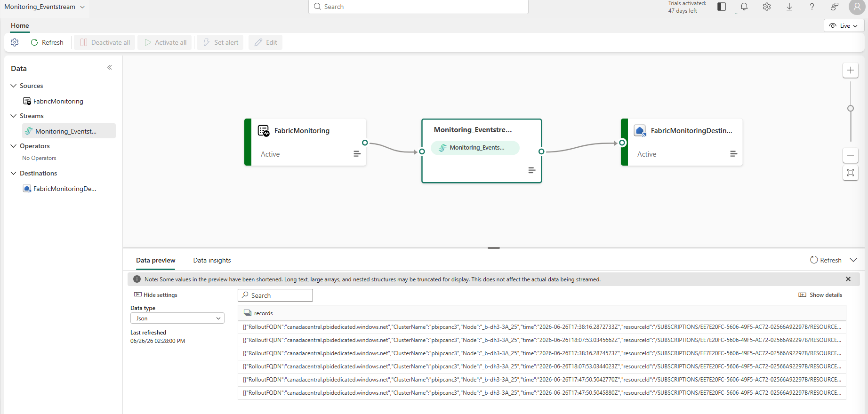The image size is (868, 414).
Task: Click fit to view icon
Action: tap(851, 173)
